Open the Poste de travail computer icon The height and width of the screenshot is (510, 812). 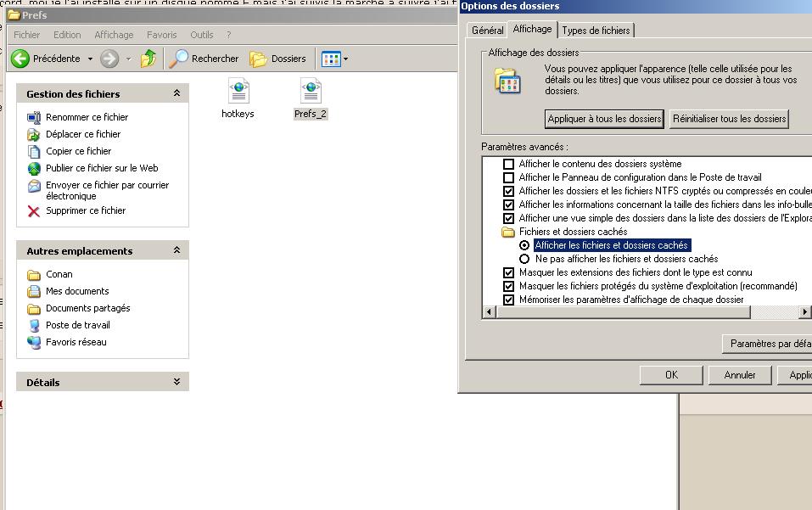(x=34, y=326)
